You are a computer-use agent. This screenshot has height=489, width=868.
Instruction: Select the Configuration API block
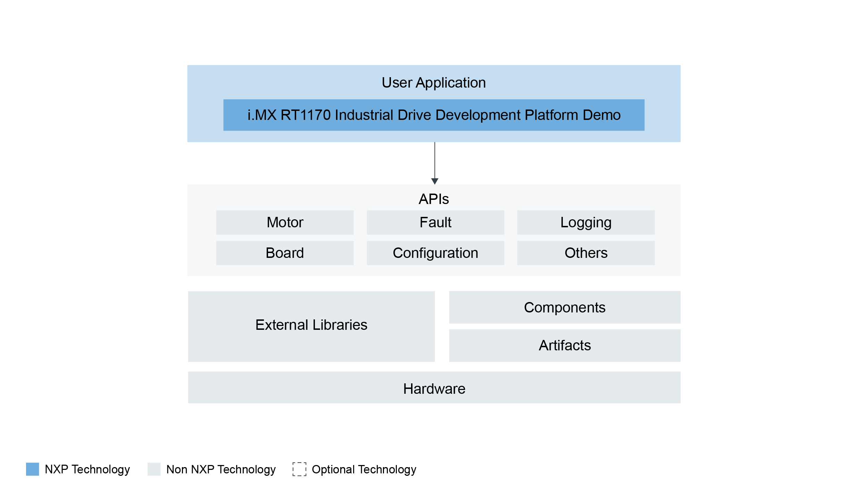pyautogui.click(x=435, y=253)
